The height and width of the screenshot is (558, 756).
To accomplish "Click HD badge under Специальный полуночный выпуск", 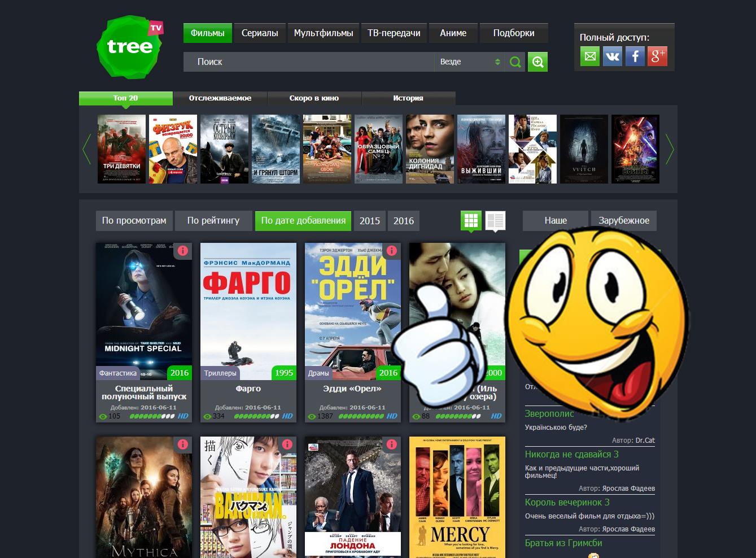I will tap(183, 416).
